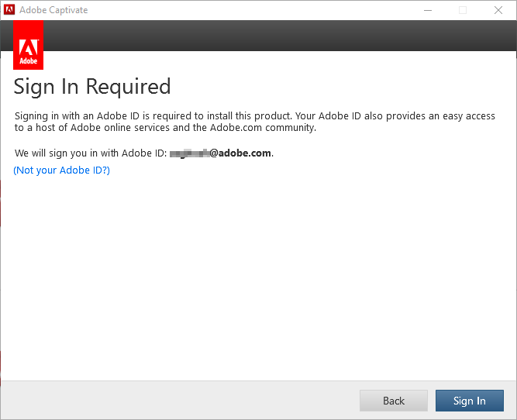The image size is (517, 420).
Task: Click the gray footer bar left of Back
Action: click(x=178, y=401)
